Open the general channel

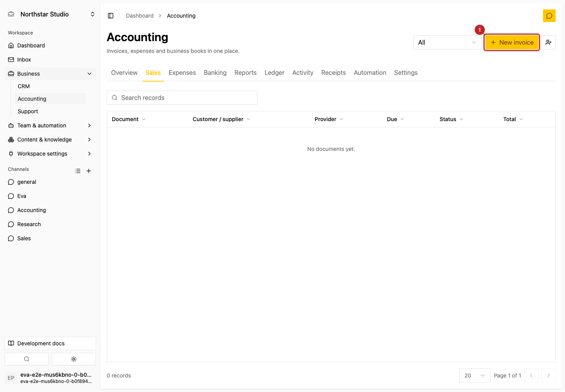click(x=50, y=182)
